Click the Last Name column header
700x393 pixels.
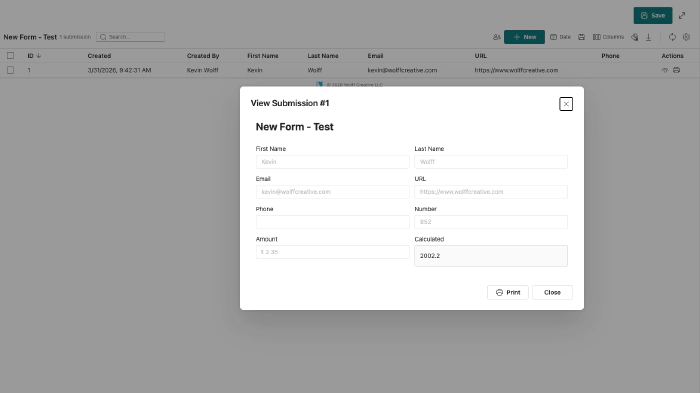323,56
